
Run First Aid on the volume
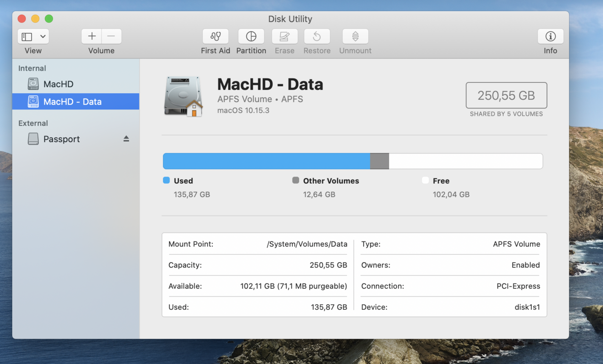(x=216, y=36)
